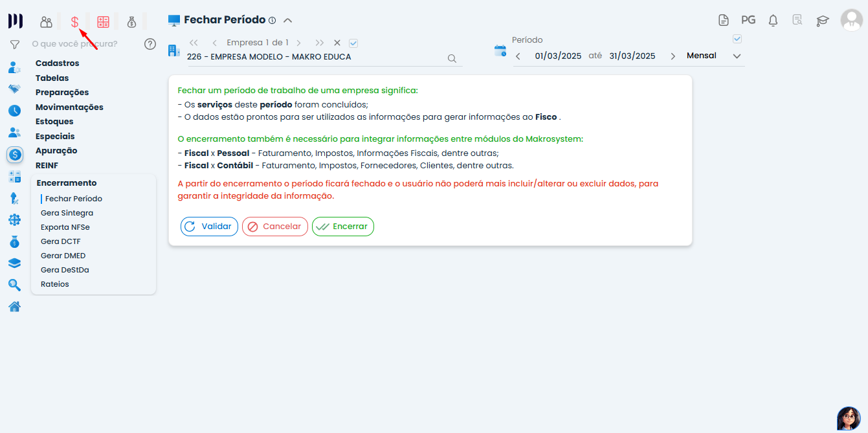The image size is (868, 433).
Task: Open the graduation cap training icon
Action: (823, 21)
